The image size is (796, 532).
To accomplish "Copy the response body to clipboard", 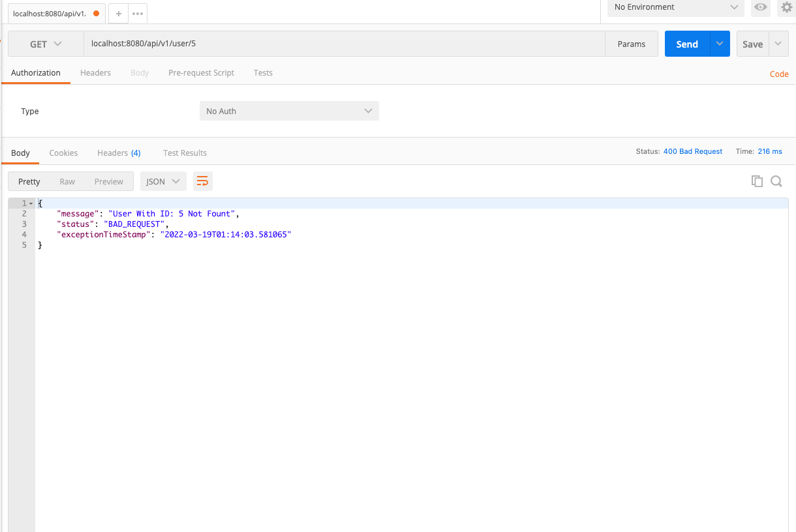I will click(757, 181).
